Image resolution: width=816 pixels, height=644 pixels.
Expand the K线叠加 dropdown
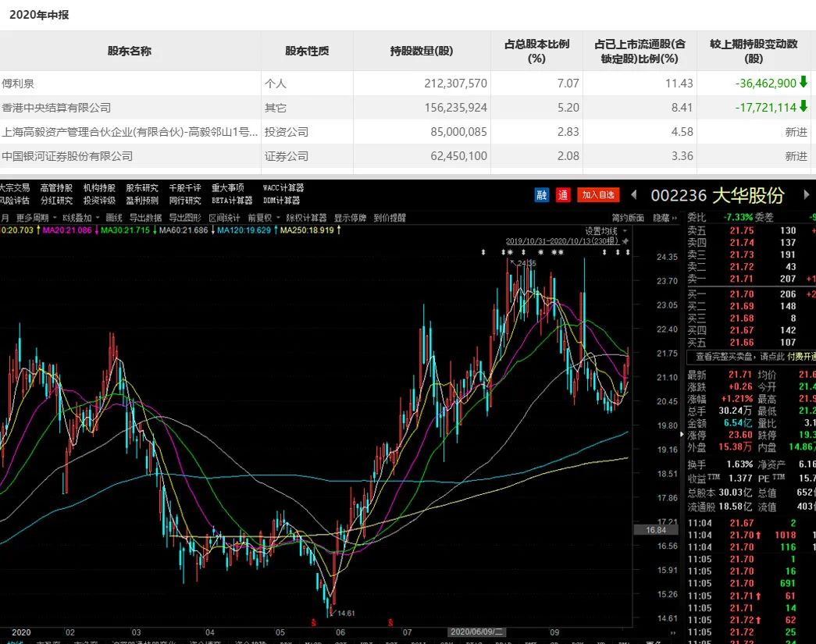pyautogui.click(x=81, y=218)
